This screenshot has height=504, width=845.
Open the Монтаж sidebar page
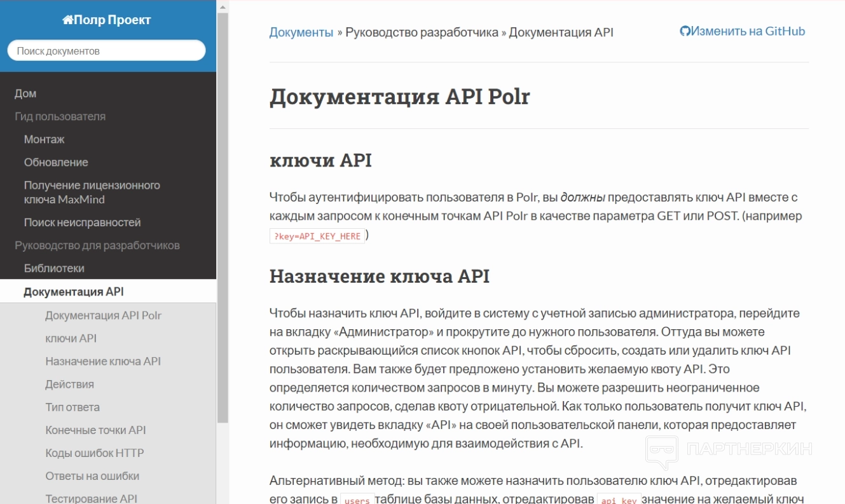tap(45, 139)
